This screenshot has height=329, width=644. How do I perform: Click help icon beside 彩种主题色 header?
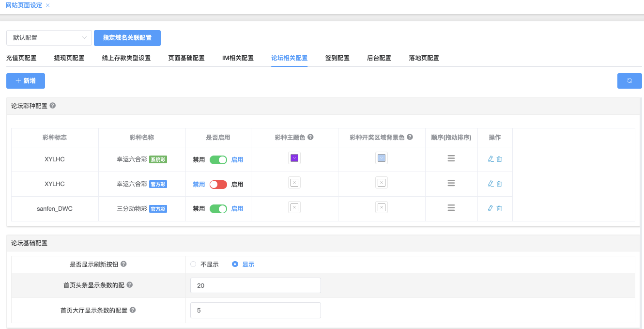click(310, 137)
